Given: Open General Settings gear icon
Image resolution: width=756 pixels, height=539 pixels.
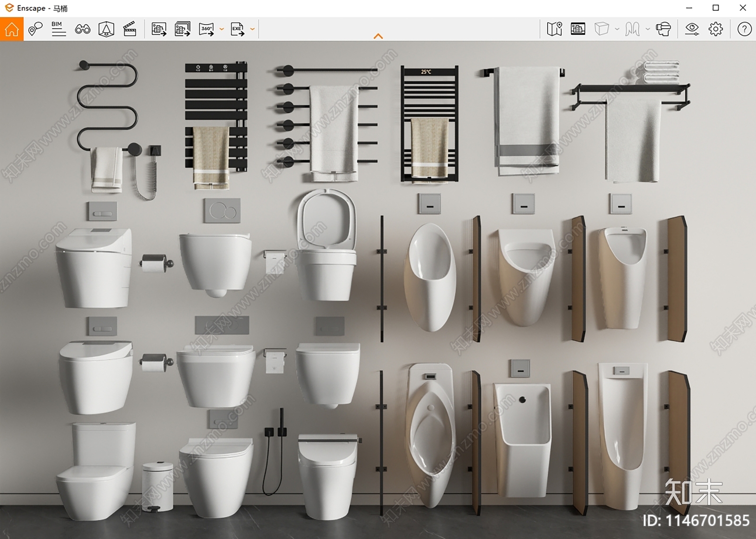Looking at the screenshot, I should coord(716,29).
